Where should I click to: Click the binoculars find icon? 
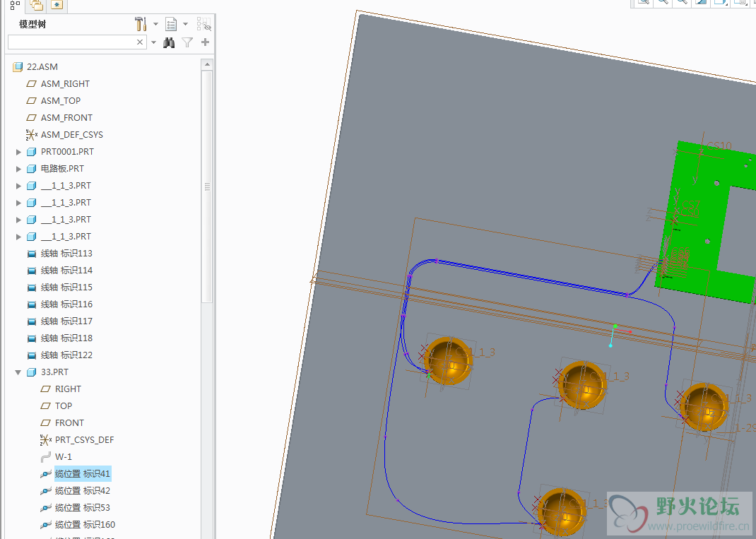click(169, 42)
